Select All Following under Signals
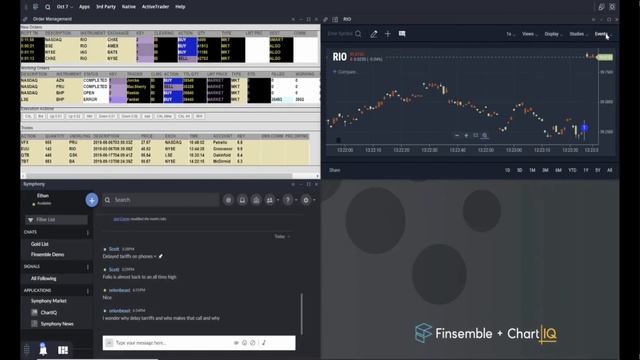Screen dimensions: 640x360 point(44,278)
